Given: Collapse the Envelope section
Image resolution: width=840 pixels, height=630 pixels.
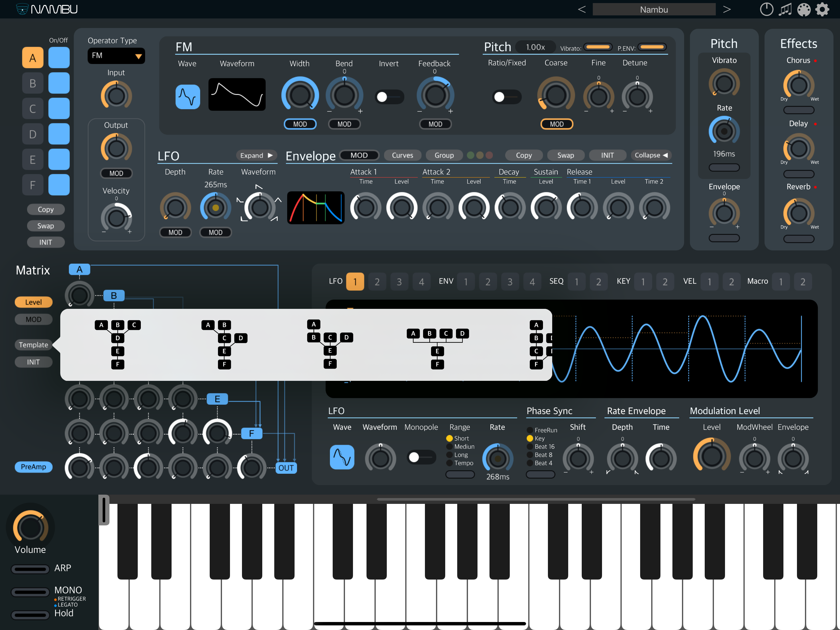Looking at the screenshot, I should pos(651,155).
